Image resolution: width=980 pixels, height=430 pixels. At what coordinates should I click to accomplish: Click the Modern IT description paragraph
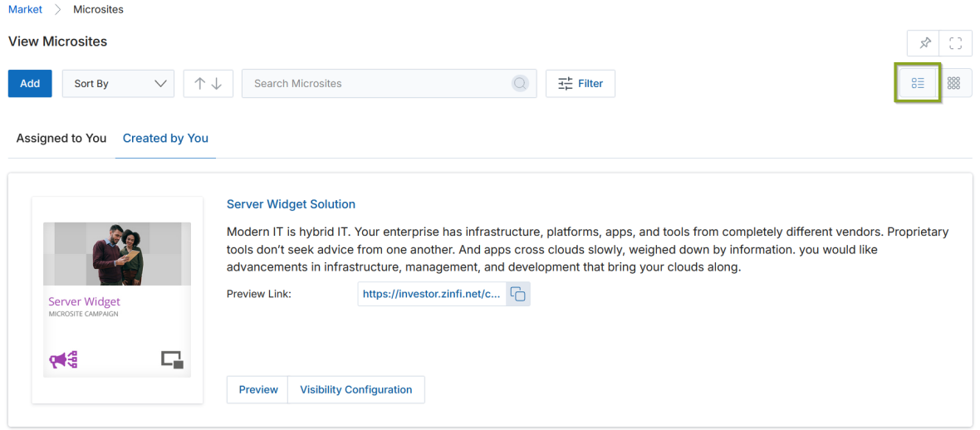click(x=587, y=249)
